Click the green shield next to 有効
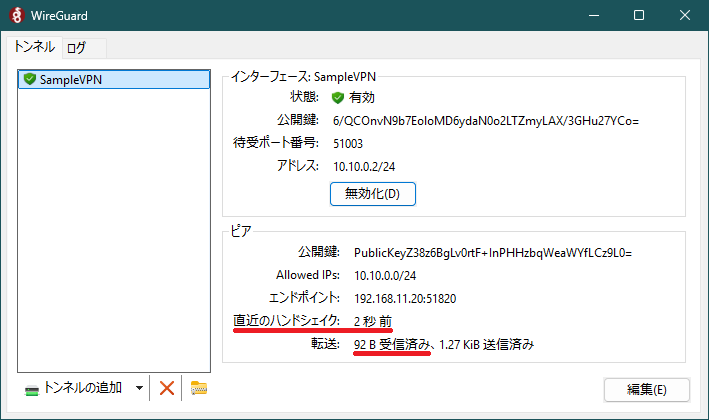 click(x=338, y=98)
